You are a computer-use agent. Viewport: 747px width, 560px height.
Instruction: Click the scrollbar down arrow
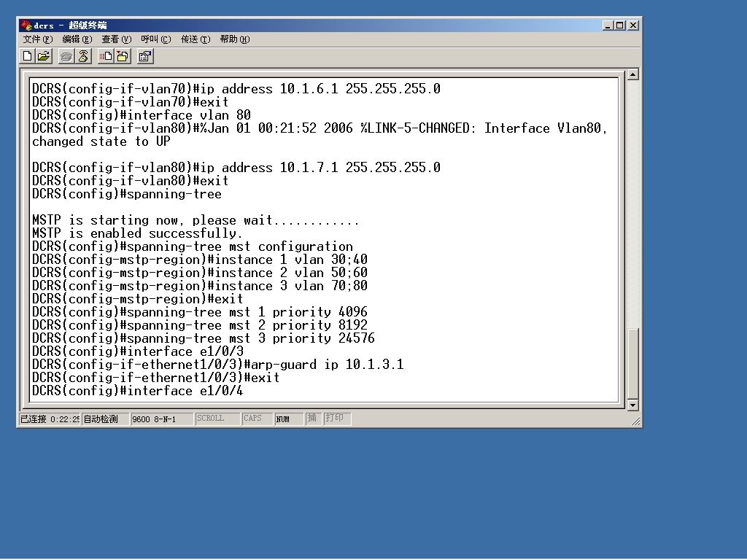pos(632,405)
